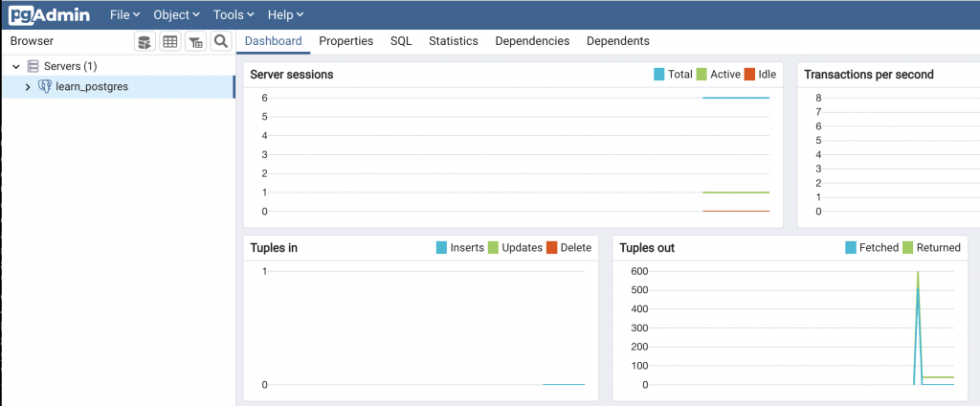Click the Server sessions chart title
Viewport: 980px width, 406px height.
(292, 75)
